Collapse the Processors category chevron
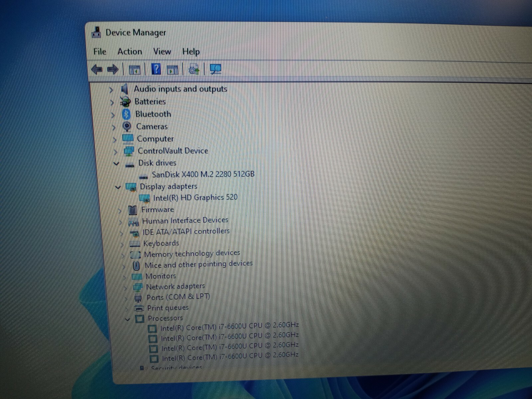The image size is (532, 399). 127,320
